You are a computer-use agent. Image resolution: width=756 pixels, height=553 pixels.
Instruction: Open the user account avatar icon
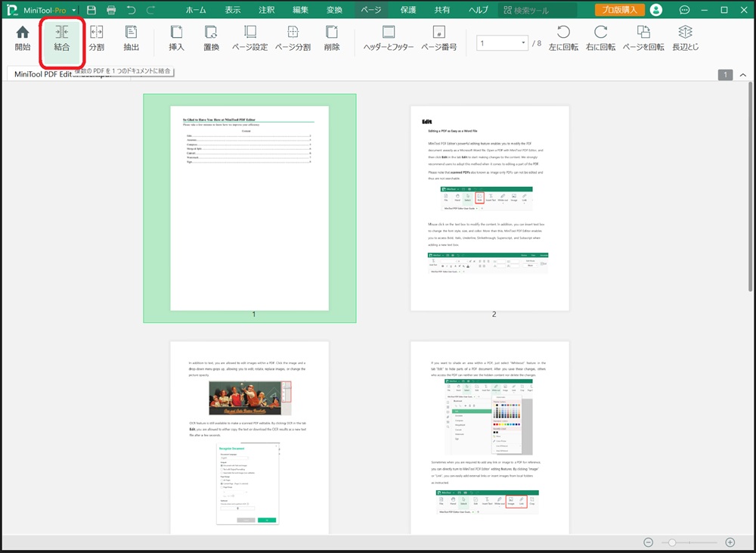pos(655,10)
